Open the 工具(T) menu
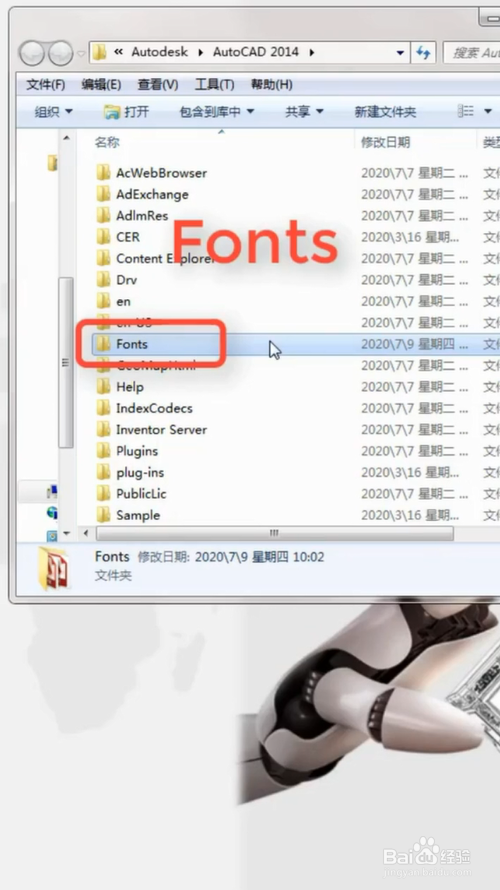This screenshot has width=500, height=890. (215, 85)
